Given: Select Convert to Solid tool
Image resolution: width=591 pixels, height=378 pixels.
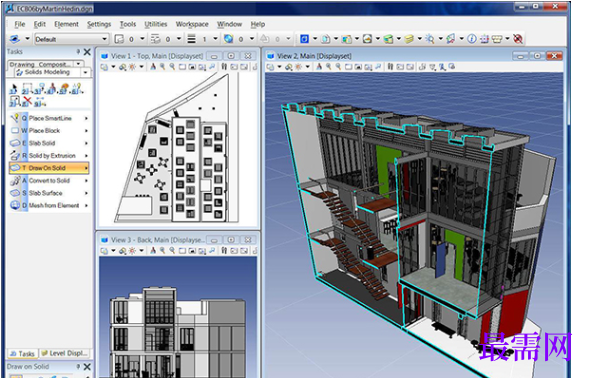Looking at the screenshot, I should (49, 181).
